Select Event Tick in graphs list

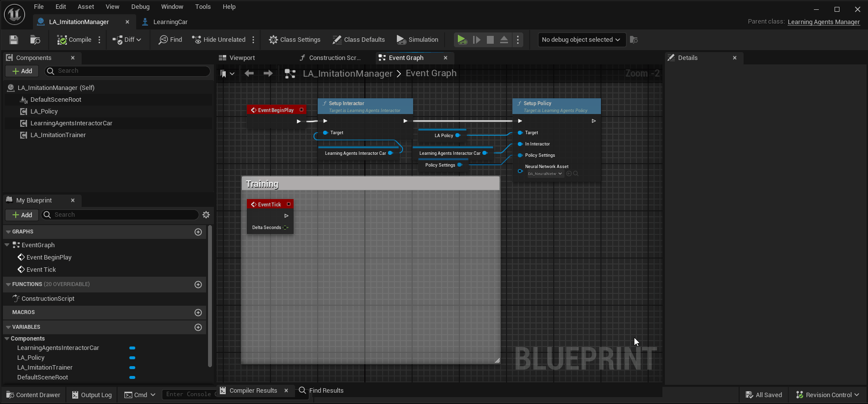click(41, 270)
